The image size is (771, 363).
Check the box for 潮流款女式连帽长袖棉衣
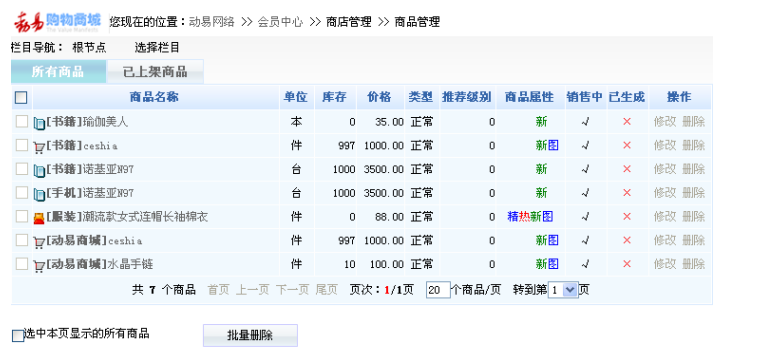click(x=22, y=216)
